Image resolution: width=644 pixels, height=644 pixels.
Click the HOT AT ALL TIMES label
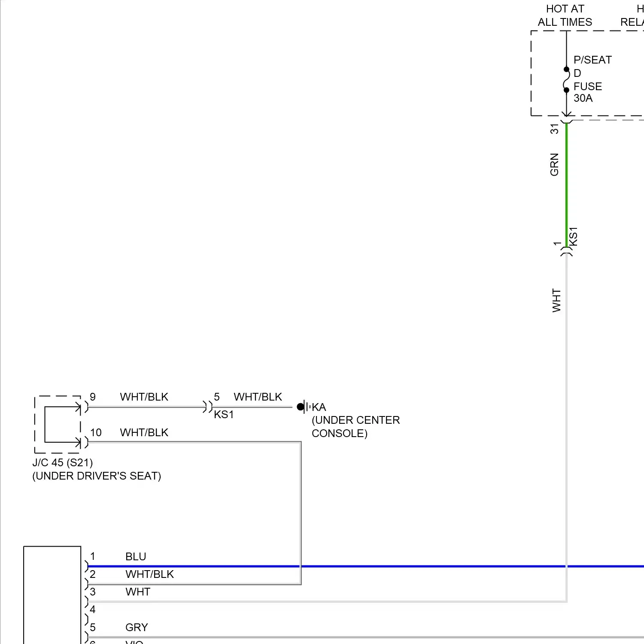tap(565, 15)
